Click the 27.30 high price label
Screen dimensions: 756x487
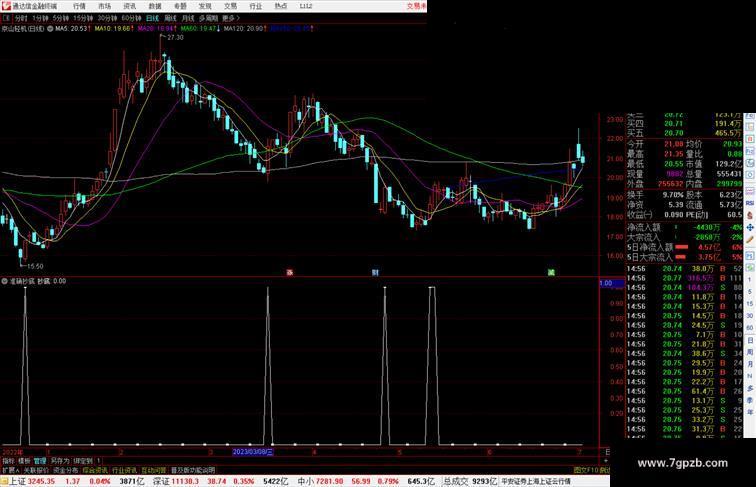176,37
